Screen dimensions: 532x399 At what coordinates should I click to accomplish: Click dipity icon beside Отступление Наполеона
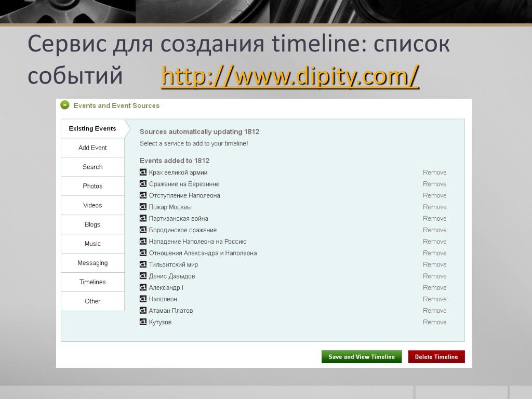pyautogui.click(x=143, y=195)
